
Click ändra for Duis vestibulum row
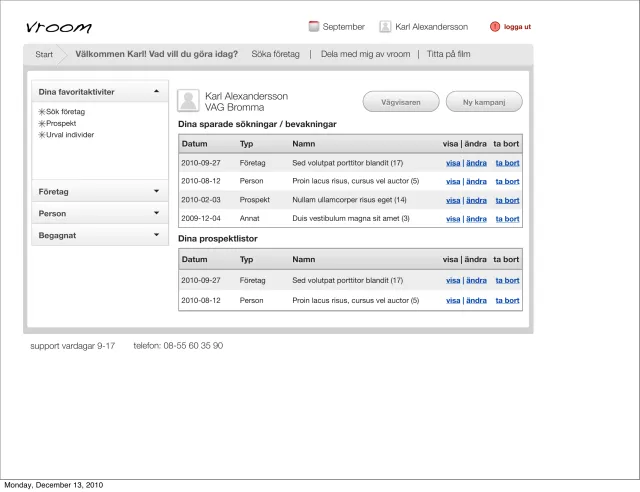click(x=476, y=219)
